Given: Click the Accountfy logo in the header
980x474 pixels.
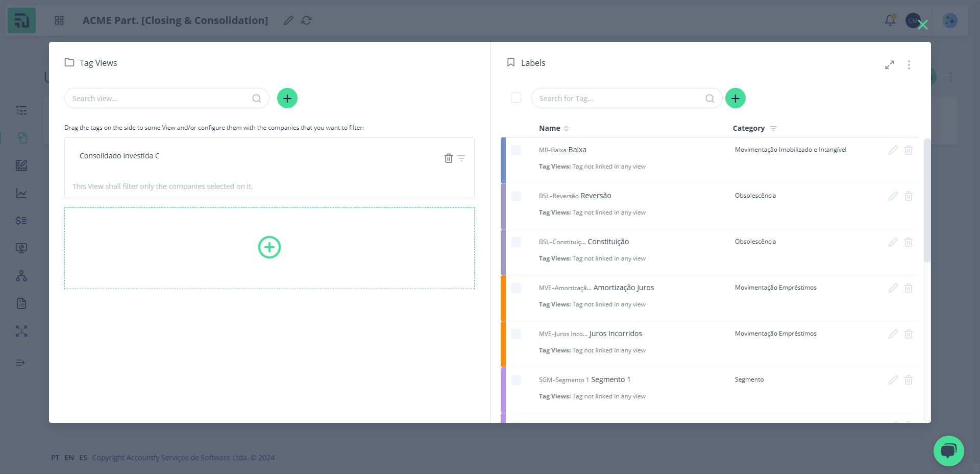Looking at the screenshot, I should [x=22, y=20].
